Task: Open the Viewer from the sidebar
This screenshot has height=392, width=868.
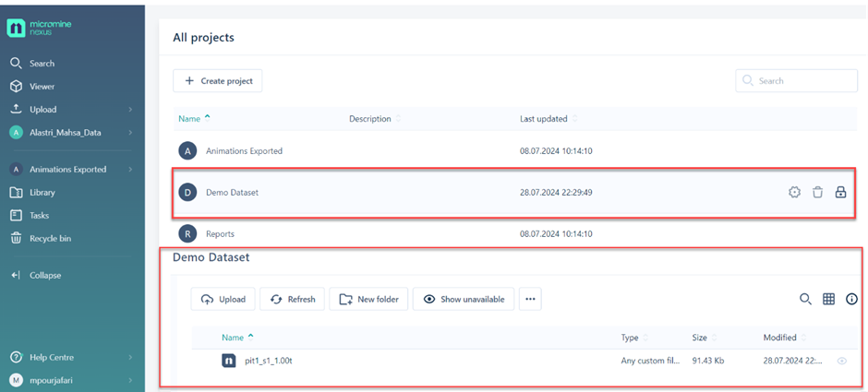Action: coord(42,87)
